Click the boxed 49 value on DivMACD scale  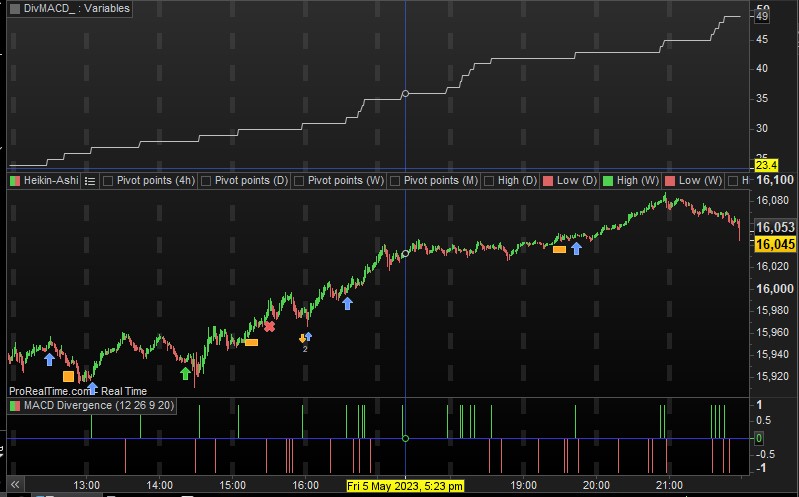coord(762,16)
